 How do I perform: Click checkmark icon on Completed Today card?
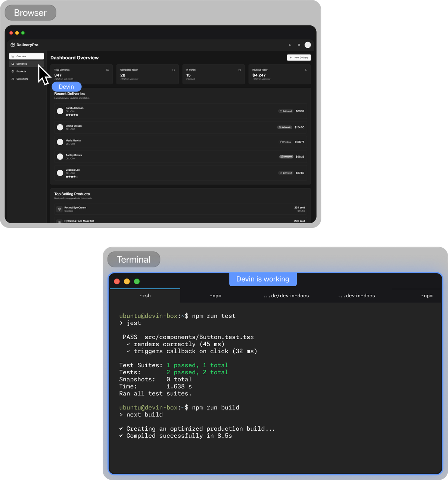tap(174, 70)
